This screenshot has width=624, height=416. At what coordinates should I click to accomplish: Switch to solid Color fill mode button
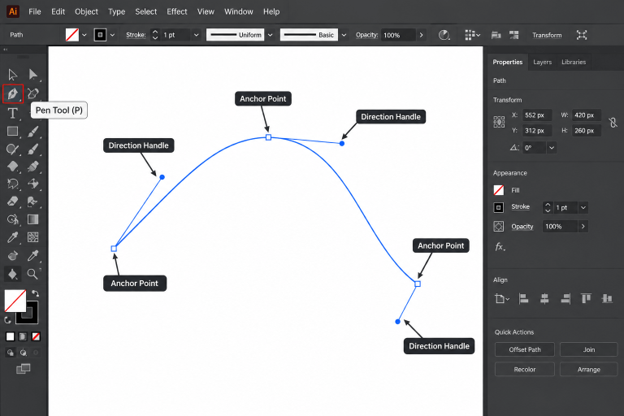click(x=10, y=337)
